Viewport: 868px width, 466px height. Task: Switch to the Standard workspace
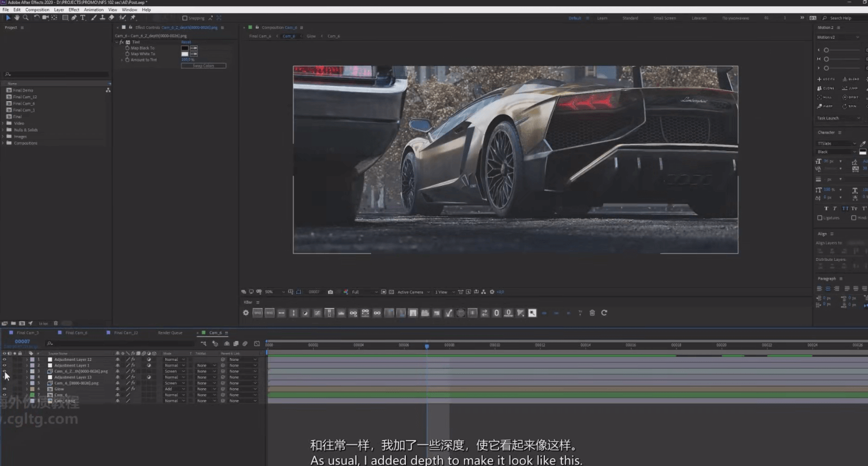pyautogui.click(x=630, y=18)
